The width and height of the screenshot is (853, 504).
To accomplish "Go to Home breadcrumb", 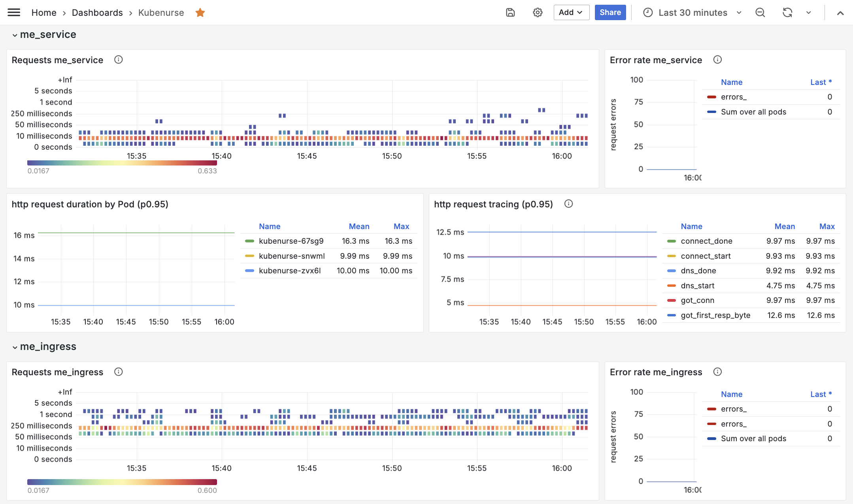I will point(44,13).
